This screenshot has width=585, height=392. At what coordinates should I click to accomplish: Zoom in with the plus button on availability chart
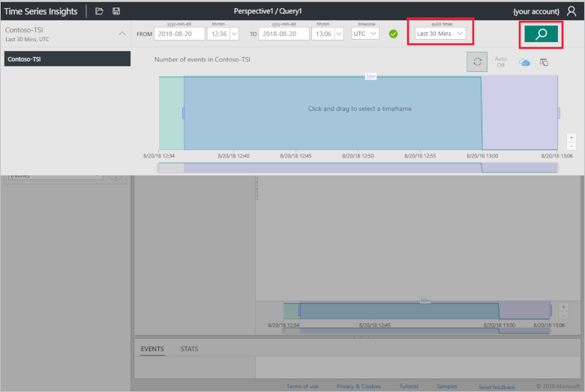pyautogui.click(x=571, y=138)
